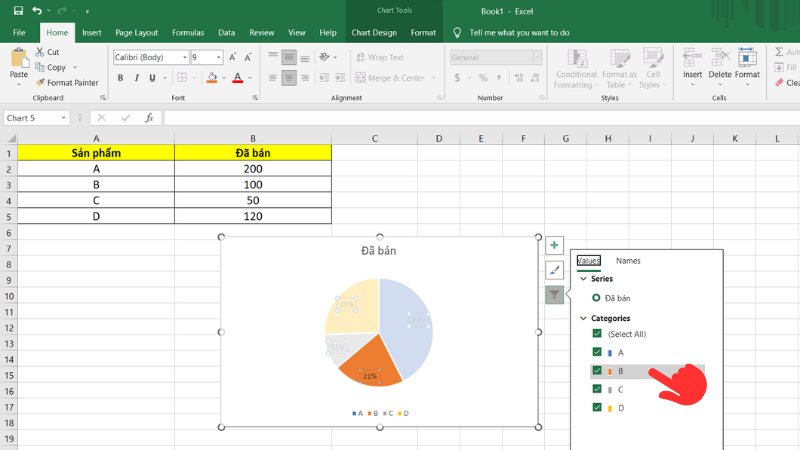Click the Đã bán chart title
The height and width of the screenshot is (450, 800).
click(x=379, y=251)
